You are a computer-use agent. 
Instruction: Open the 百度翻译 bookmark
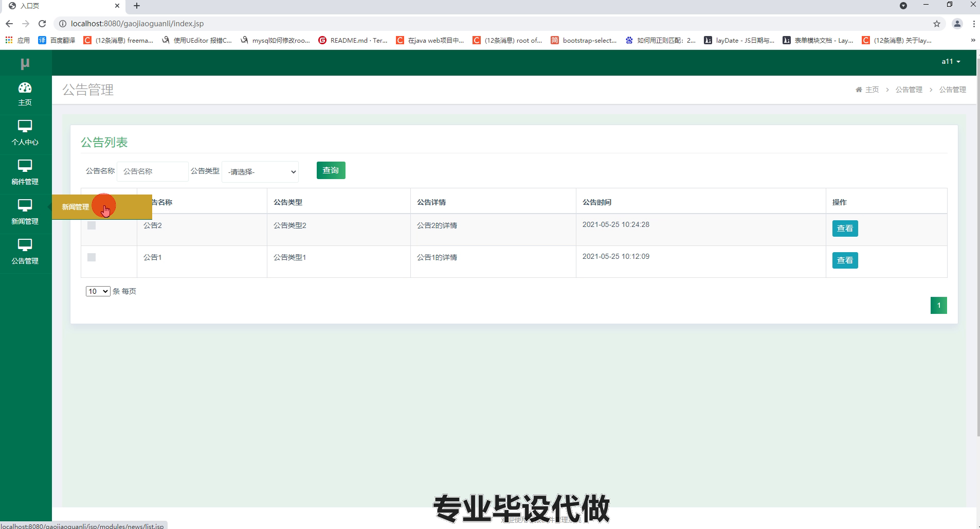pyautogui.click(x=57, y=40)
